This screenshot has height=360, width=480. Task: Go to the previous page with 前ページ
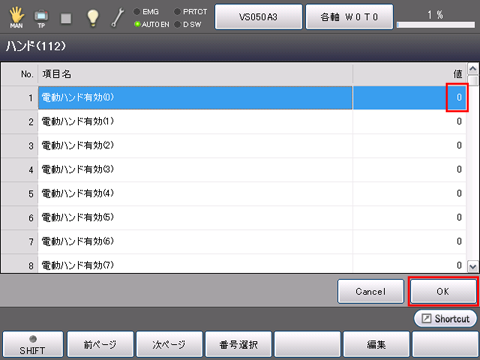tap(100, 345)
